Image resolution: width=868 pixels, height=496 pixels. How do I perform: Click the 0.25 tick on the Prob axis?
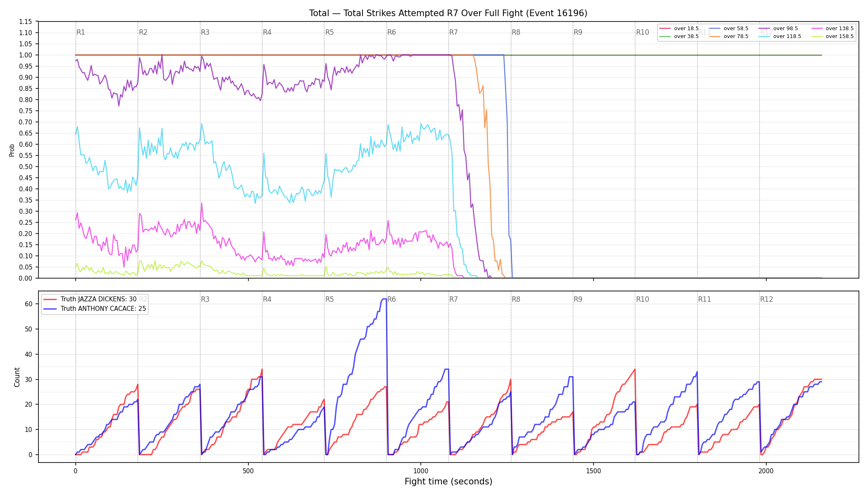point(26,222)
